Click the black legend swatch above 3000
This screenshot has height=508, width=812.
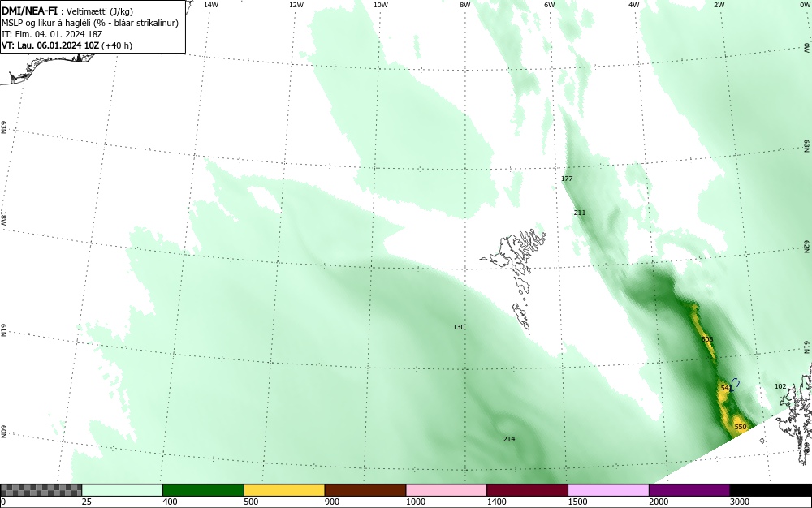pos(771,490)
